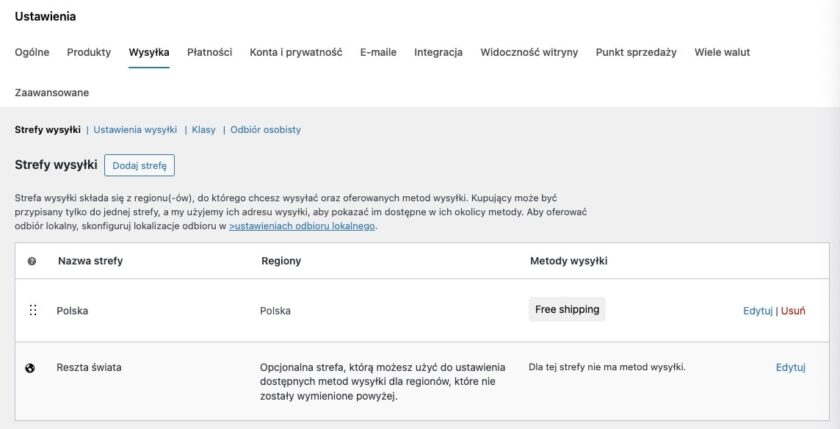Open the Odbiór osobisty sub-section link
840x429 pixels.
point(266,130)
